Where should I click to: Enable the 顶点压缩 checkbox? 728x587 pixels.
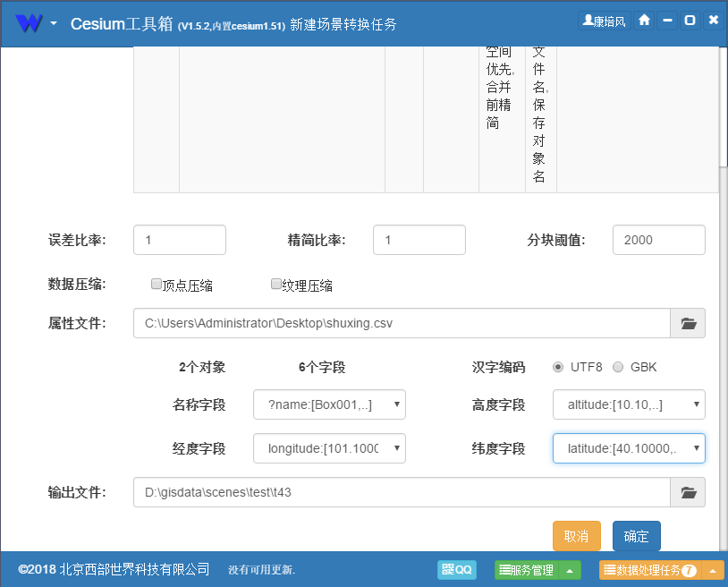[x=157, y=284]
